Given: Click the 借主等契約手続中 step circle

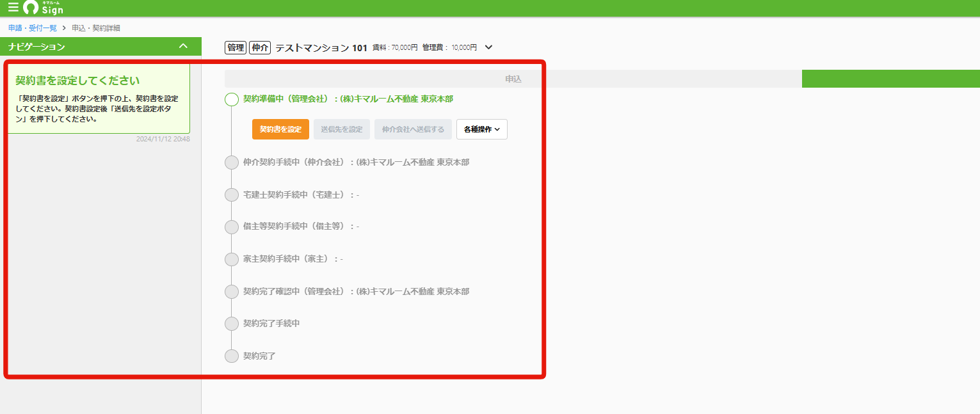Looking at the screenshot, I should pos(232,227).
